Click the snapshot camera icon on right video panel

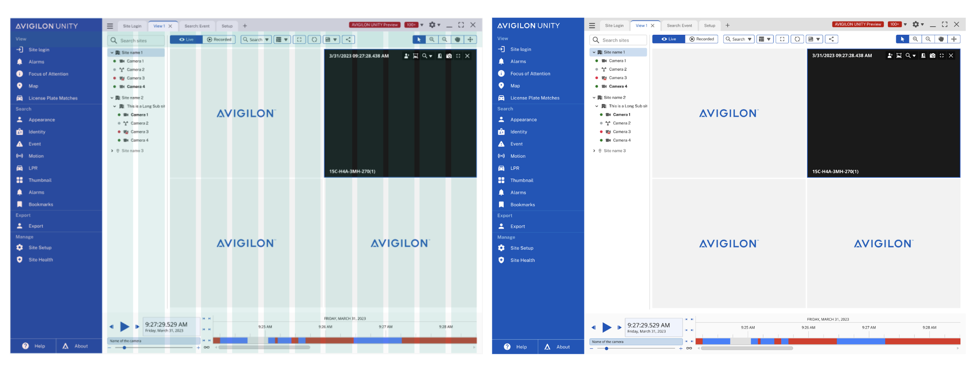click(933, 56)
